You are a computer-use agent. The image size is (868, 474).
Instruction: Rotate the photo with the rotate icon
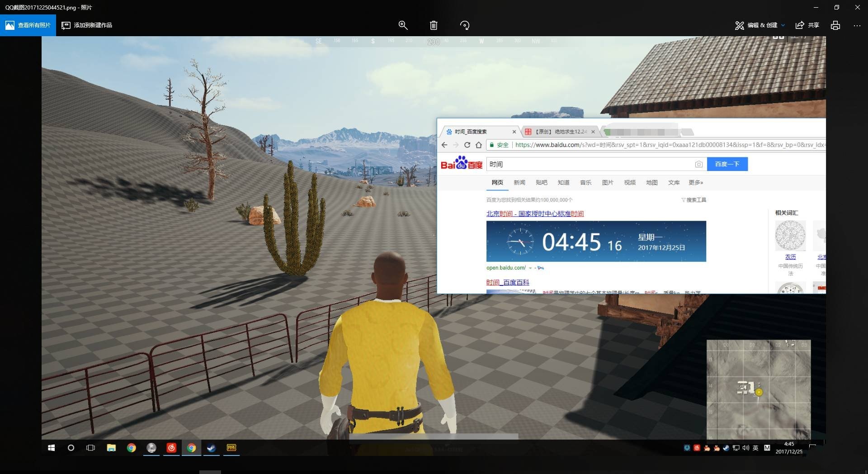point(464,25)
